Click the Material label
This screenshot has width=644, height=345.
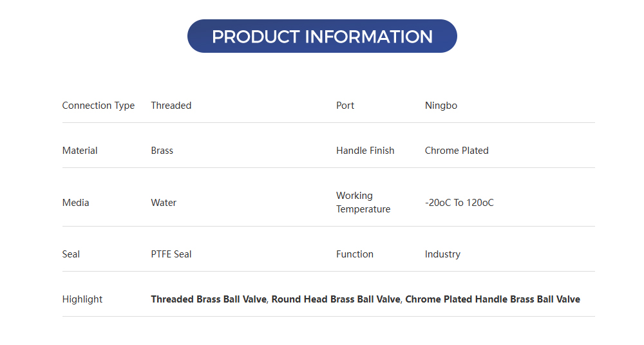click(80, 151)
